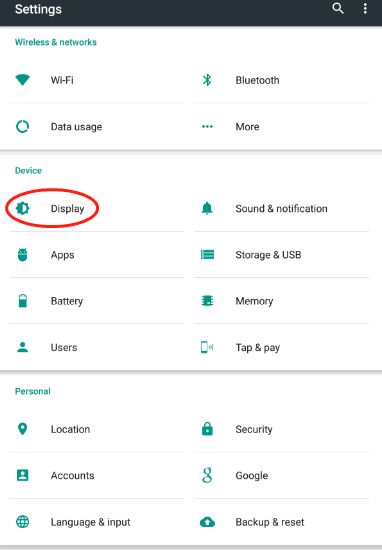The image size is (382, 551).
Task: Tap the Backup cloud upload icon
Action: point(207,522)
